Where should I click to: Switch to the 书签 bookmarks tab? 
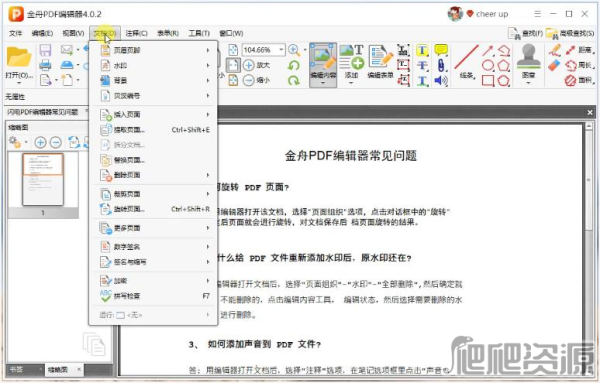tap(16, 369)
